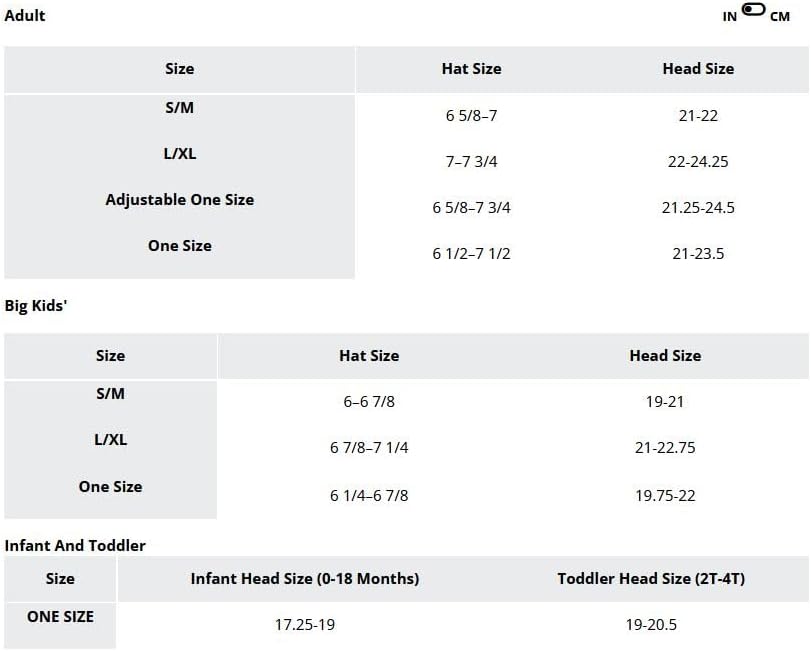Screen dimensions: 811x651
Task: Click the Adult S/M size row label
Action: (180, 107)
